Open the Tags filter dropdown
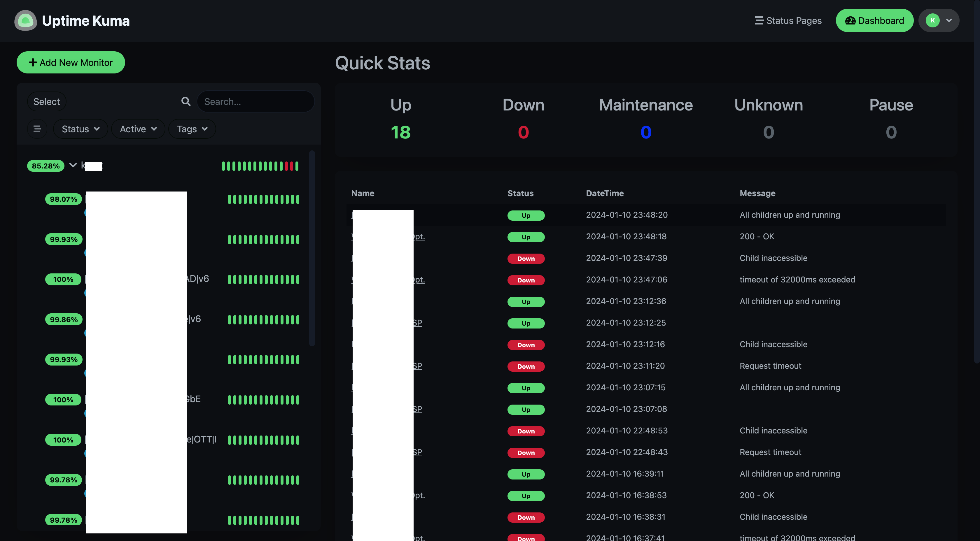The image size is (980, 541). 192,129
